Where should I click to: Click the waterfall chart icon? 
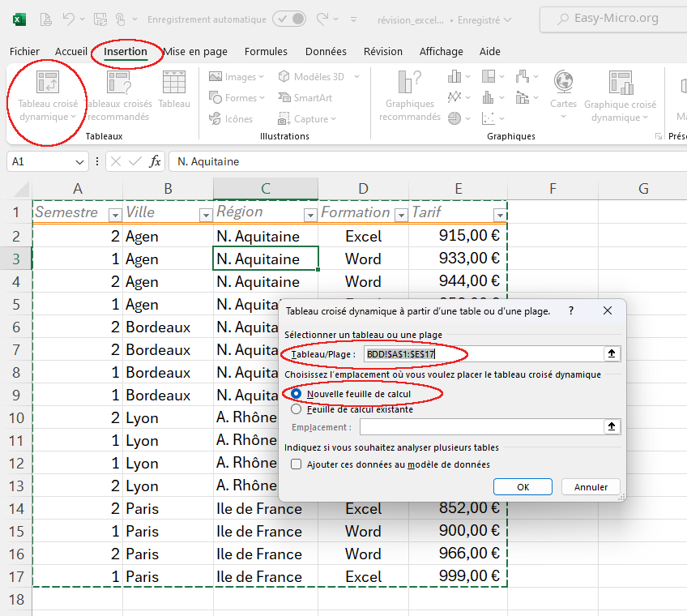[522, 77]
